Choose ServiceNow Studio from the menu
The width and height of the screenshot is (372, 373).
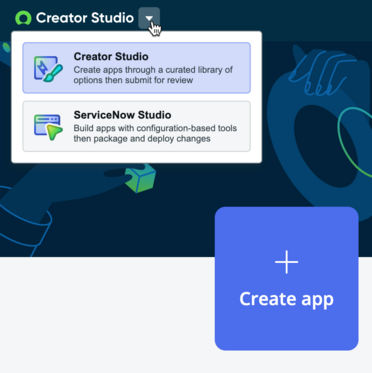[x=136, y=126]
